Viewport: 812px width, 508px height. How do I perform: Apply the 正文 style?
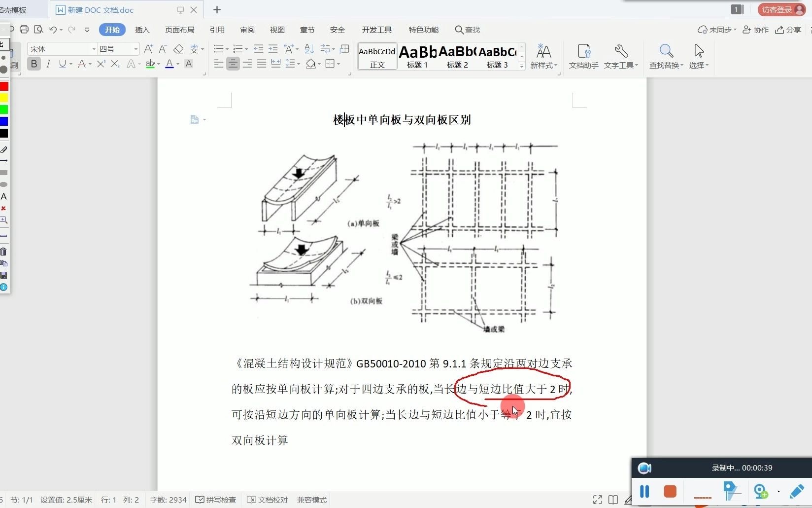(x=377, y=56)
